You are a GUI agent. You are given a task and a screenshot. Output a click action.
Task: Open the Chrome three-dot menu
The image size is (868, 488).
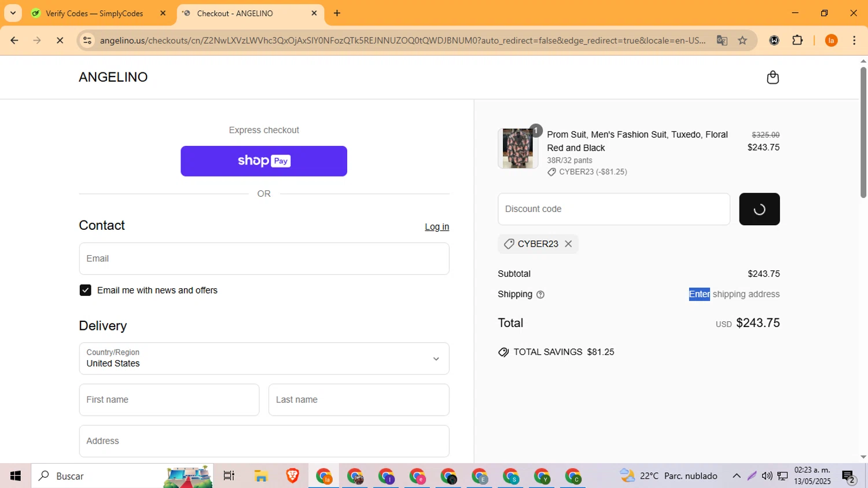(x=854, y=41)
